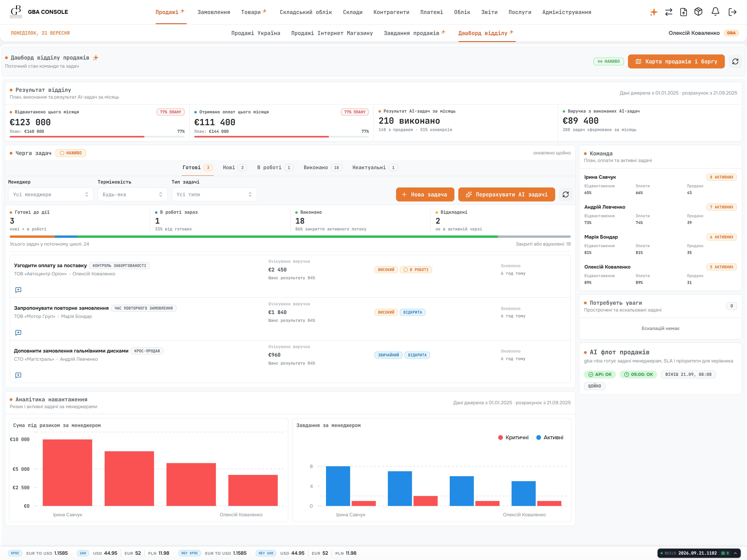The height and width of the screenshot is (560, 747).
Task: Open Марія Бондар team member row
Action: (x=660, y=245)
